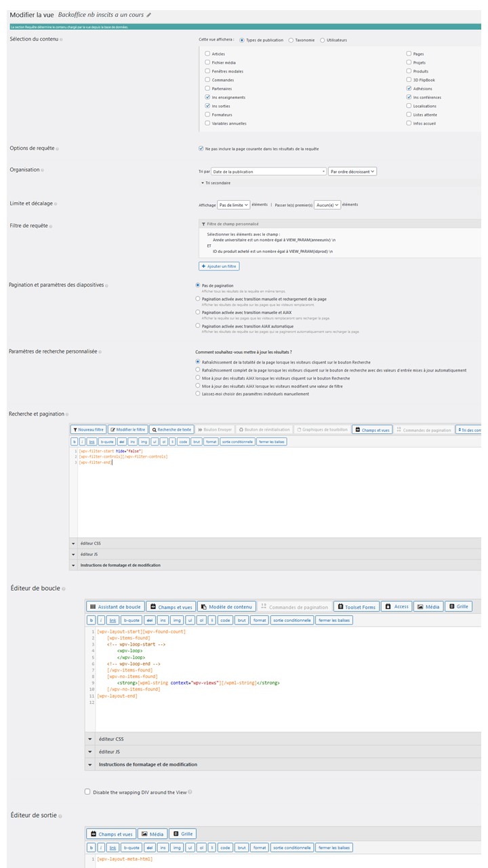Screen dimensions: 488x868
Task: Choose Laissez-moi choisir des paramètres individuels manuellement
Action: click(198, 393)
